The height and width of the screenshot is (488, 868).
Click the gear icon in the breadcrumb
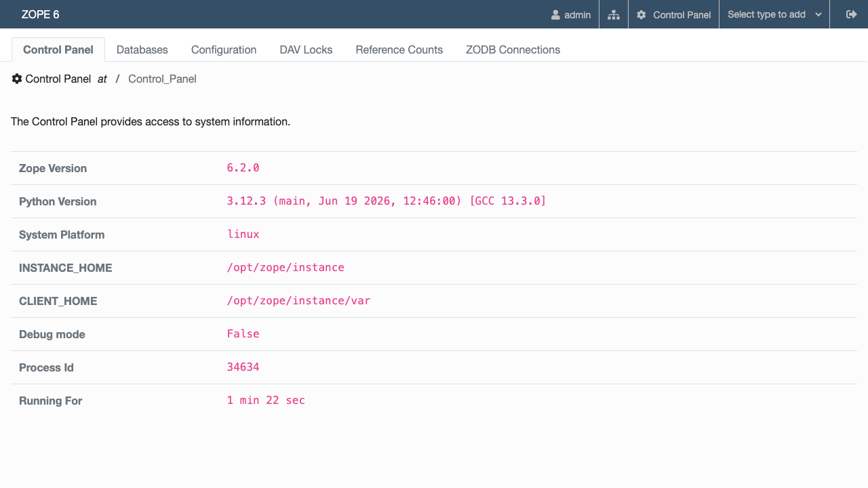(17, 79)
